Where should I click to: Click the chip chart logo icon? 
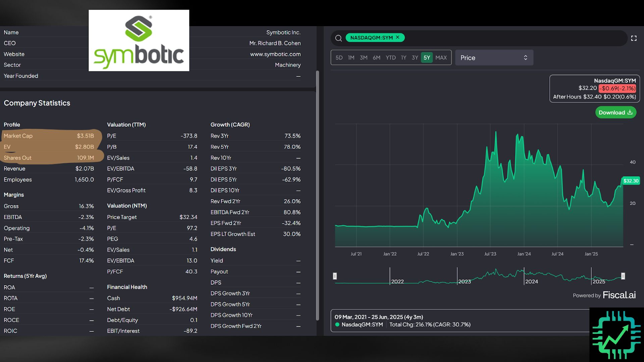pyautogui.click(x=617, y=335)
